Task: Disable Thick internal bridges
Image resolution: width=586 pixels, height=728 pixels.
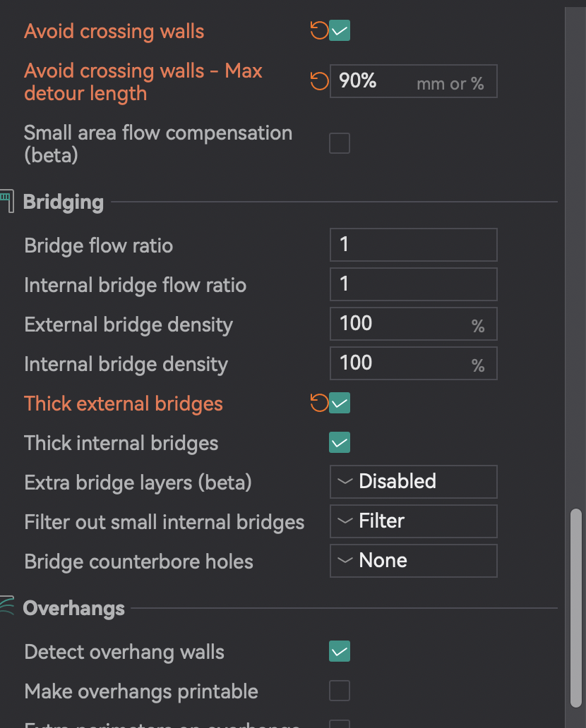Action: [340, 442]
